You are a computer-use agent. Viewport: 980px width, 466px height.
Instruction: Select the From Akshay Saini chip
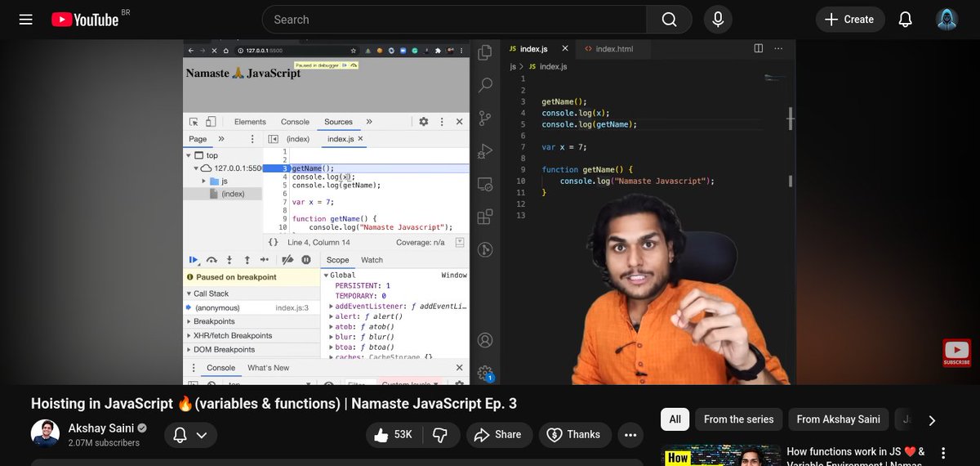pyautogui.click(x=839, y=419)
